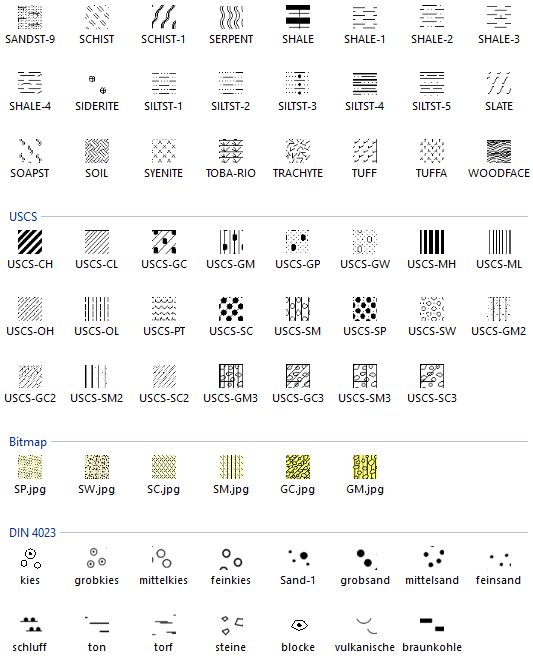Choose the SHALE-1 pattern

coord(365,17)
